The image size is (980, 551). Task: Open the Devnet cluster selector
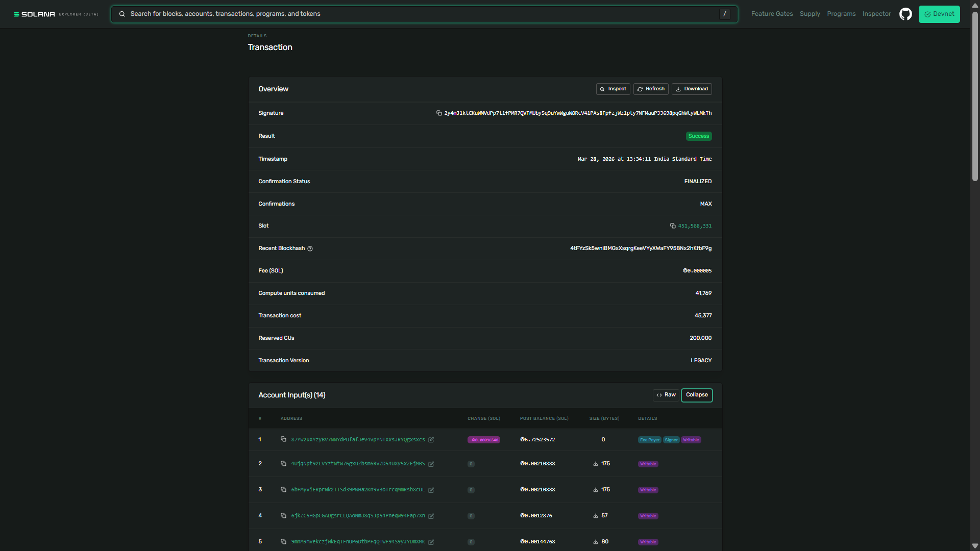pyautogui.click(x=939, y=14)
